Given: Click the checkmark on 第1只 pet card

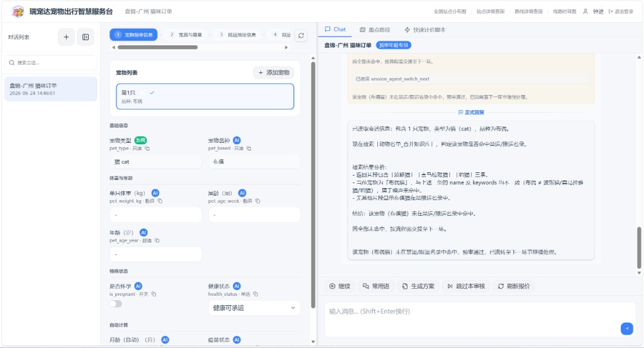Looking at the screenshot, I should tap(152, 93).
